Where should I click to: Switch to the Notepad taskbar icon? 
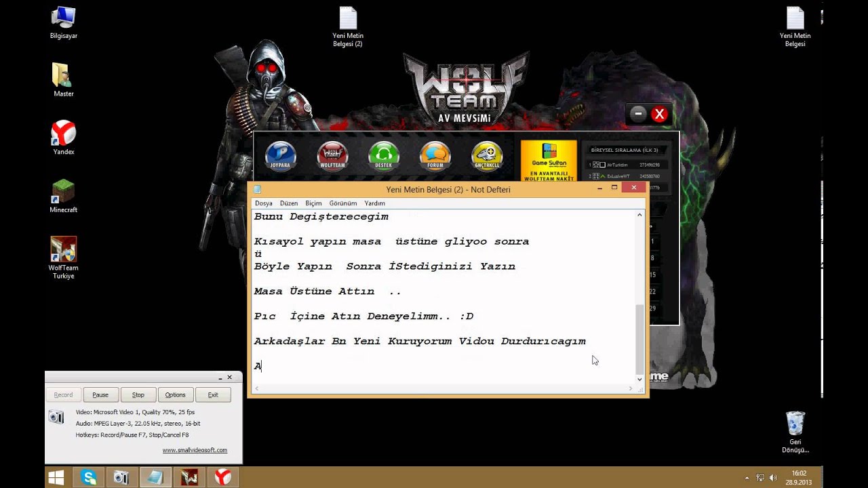[x=155, y=477]
